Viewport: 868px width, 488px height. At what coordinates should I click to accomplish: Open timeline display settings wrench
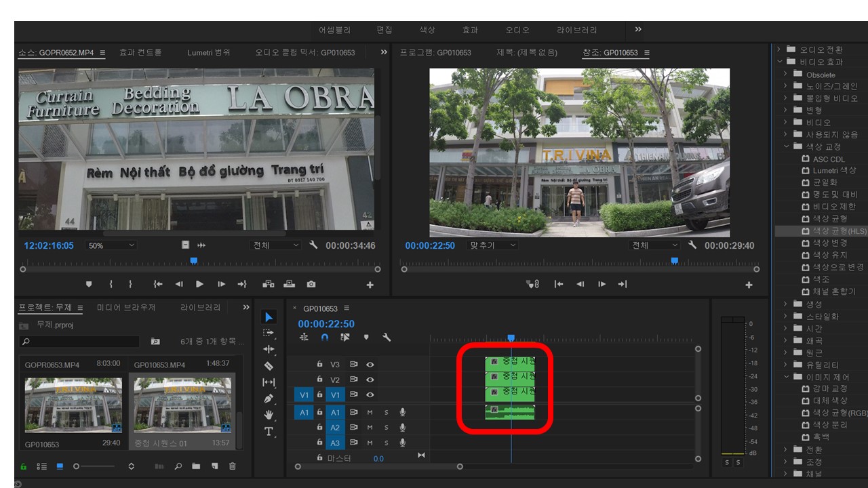pos(387,337)
